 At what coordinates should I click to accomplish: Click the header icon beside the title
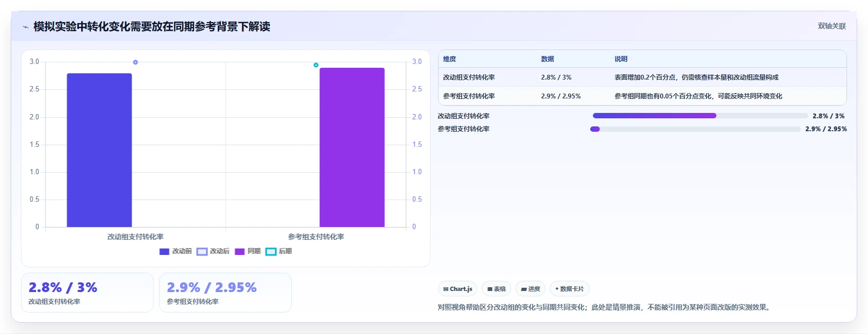(25, 27)
